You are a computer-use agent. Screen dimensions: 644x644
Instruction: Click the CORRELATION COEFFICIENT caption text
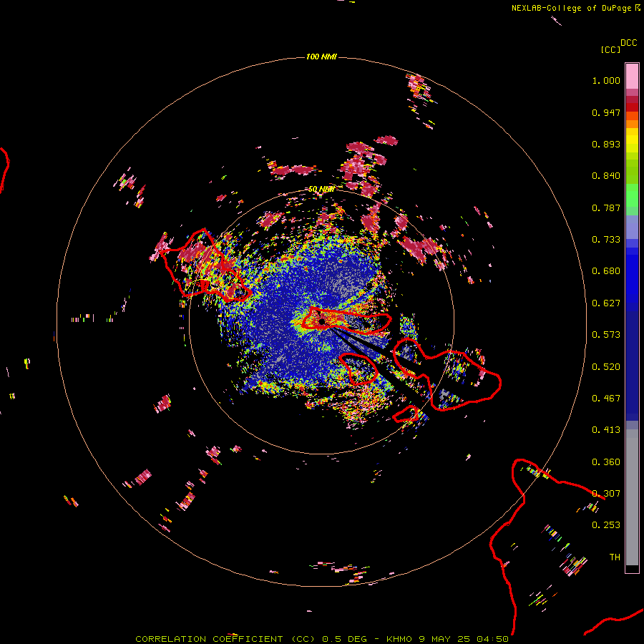(209, 639)
